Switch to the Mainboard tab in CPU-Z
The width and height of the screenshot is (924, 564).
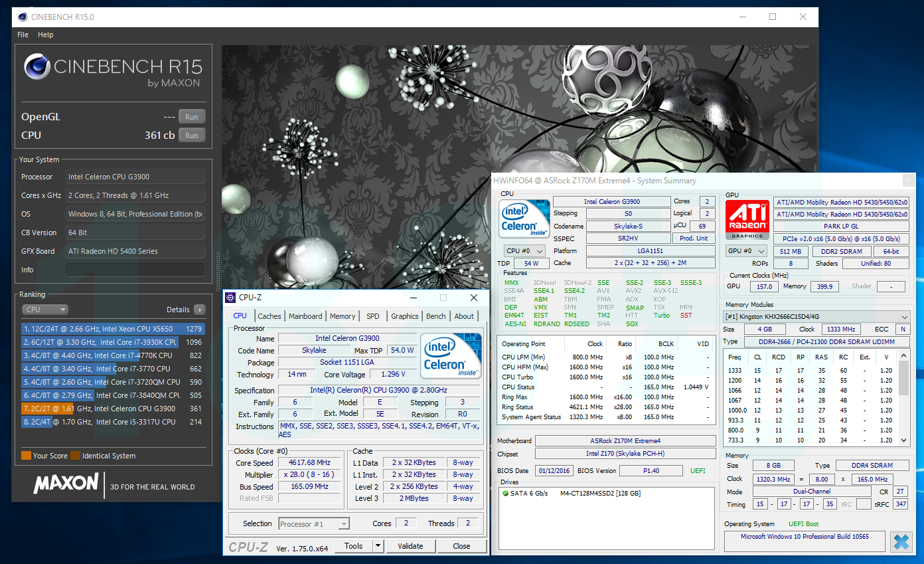[305, 316]
